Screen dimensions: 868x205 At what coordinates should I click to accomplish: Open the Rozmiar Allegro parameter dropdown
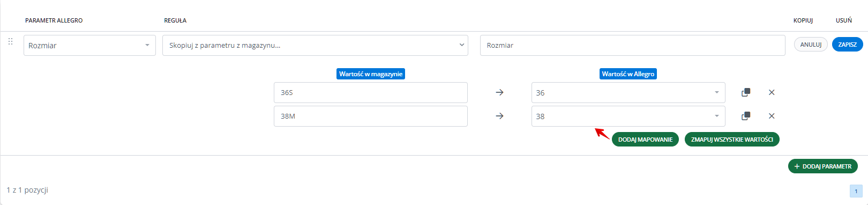tap(89, 46)
